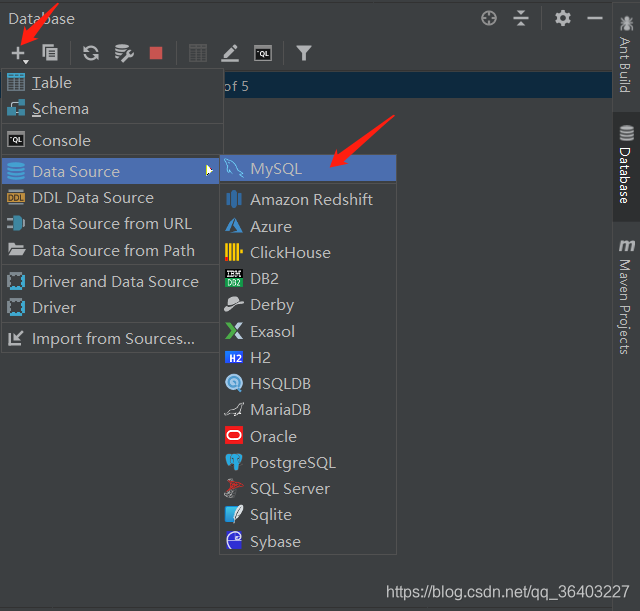640x611 pixels.
Task: Refresh the database with the sync icon
Action: point(91,53)
